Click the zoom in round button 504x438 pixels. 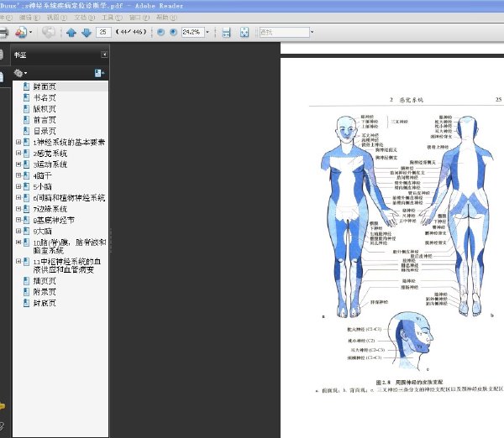point(173,32)
